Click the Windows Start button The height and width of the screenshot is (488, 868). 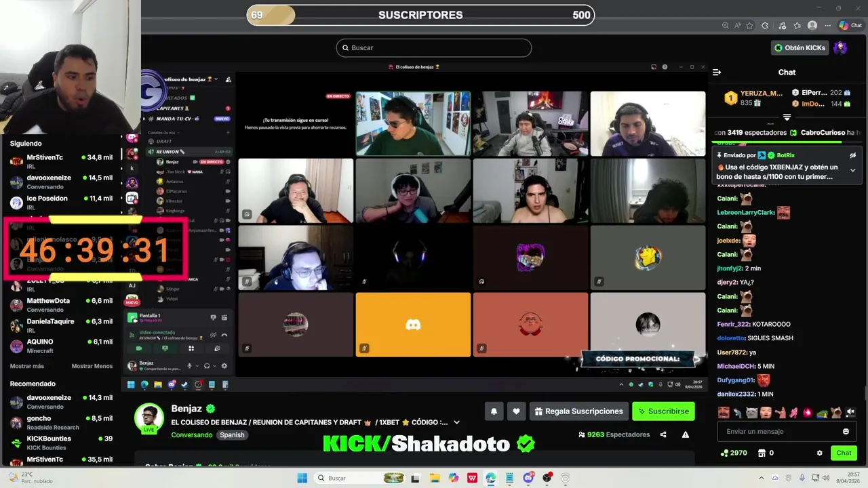(302, 478)
